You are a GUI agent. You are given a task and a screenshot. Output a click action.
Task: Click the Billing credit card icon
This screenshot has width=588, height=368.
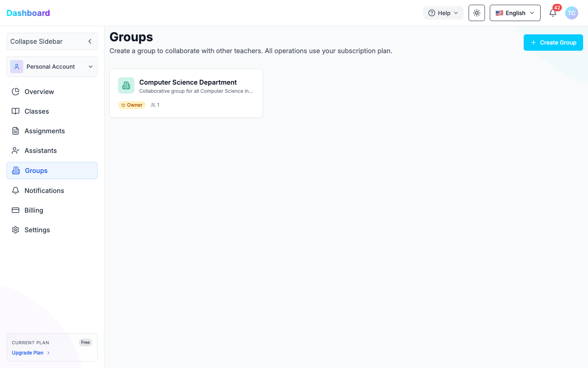15,210
